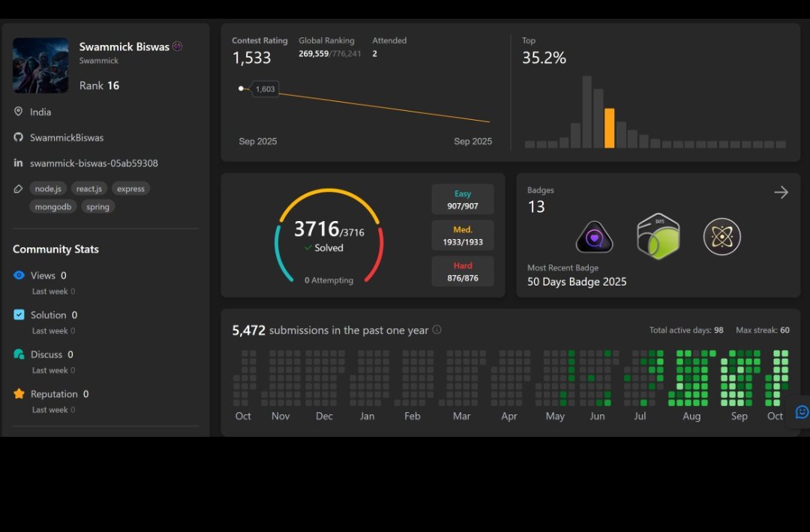
Task: Select the mongodb skill tag
Action: point(53,207)
